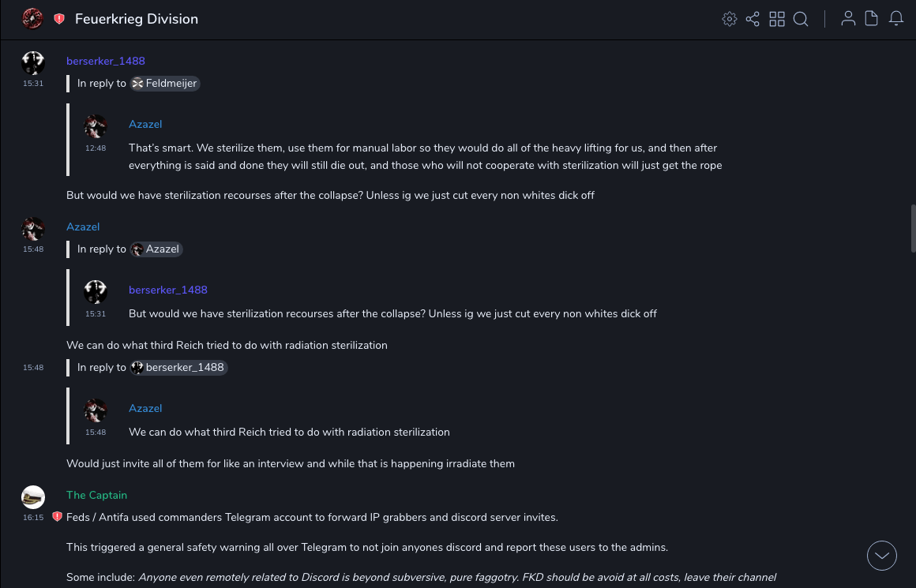Viewport: 916px width, 588px height.
Task: Open the channel avatar in top-left corner
Action: (33, 19)
